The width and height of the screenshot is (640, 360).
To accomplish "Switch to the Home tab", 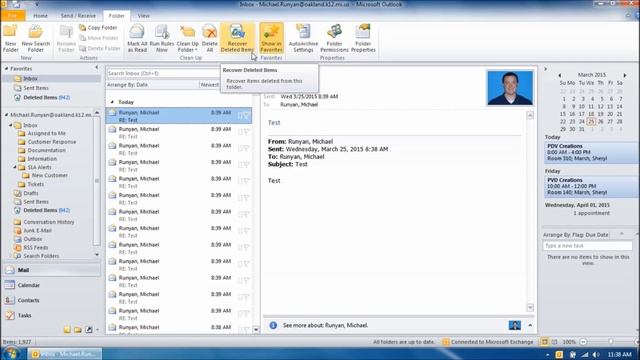I will coord(40,16).
